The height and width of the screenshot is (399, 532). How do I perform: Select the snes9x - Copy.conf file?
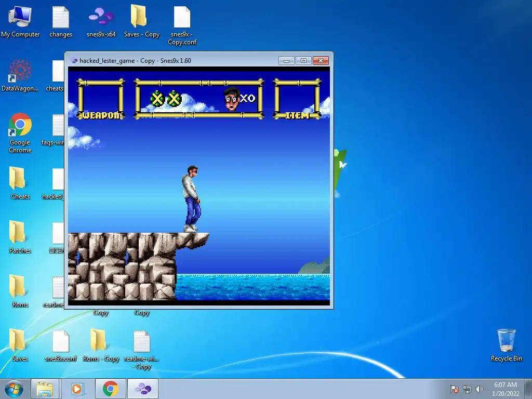click(182, 26)
